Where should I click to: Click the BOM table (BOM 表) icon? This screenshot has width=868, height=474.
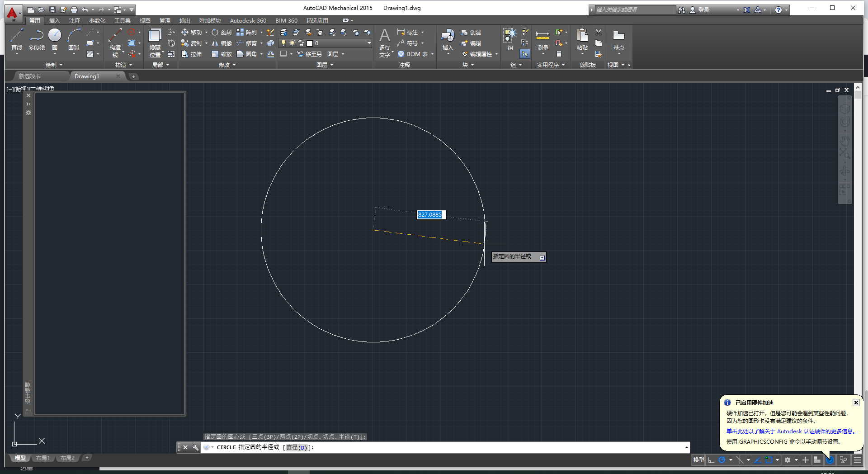413,54
